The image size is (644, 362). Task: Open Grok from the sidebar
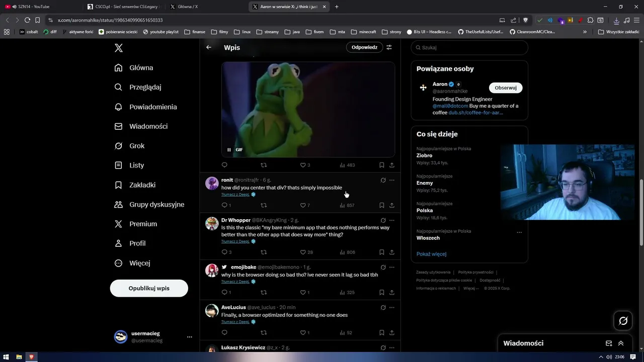point(129,146)
